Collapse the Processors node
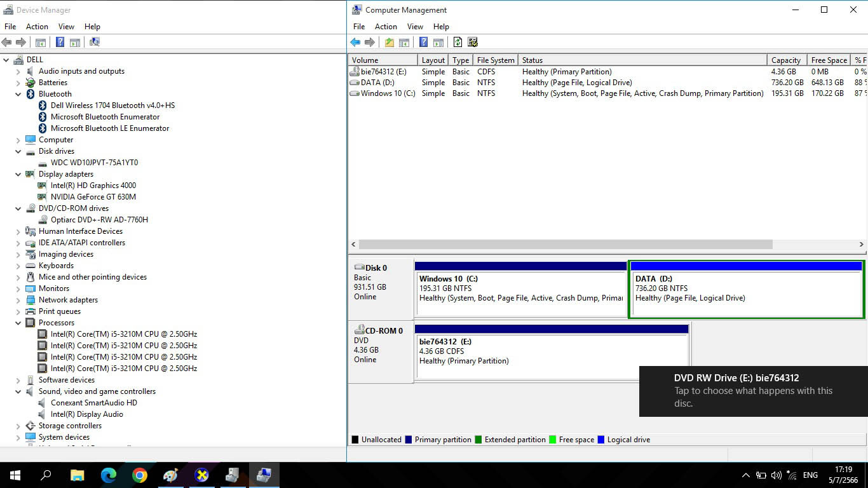 18,323
